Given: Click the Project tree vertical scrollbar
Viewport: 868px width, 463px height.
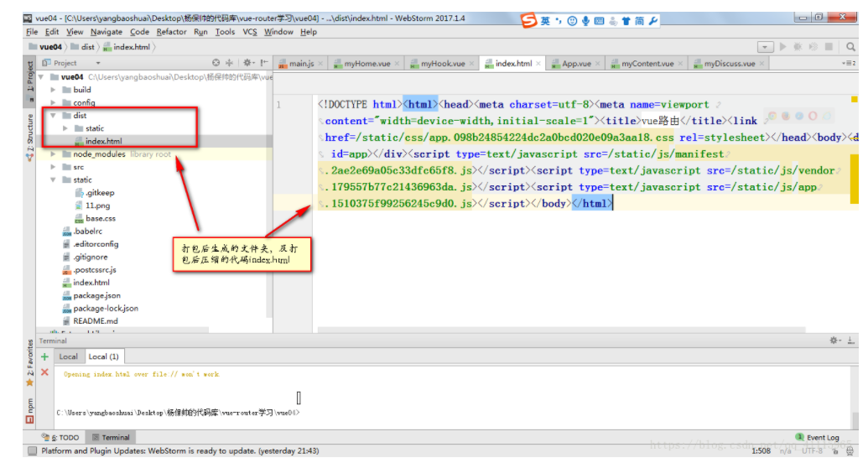Looking at the screenshot, I should click(269, 194).
